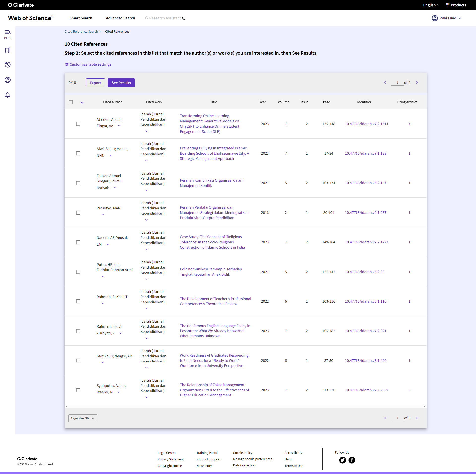
Task: Expand author list for Al Yakin row
Action: pyautogui.click(x=119, y=126)
